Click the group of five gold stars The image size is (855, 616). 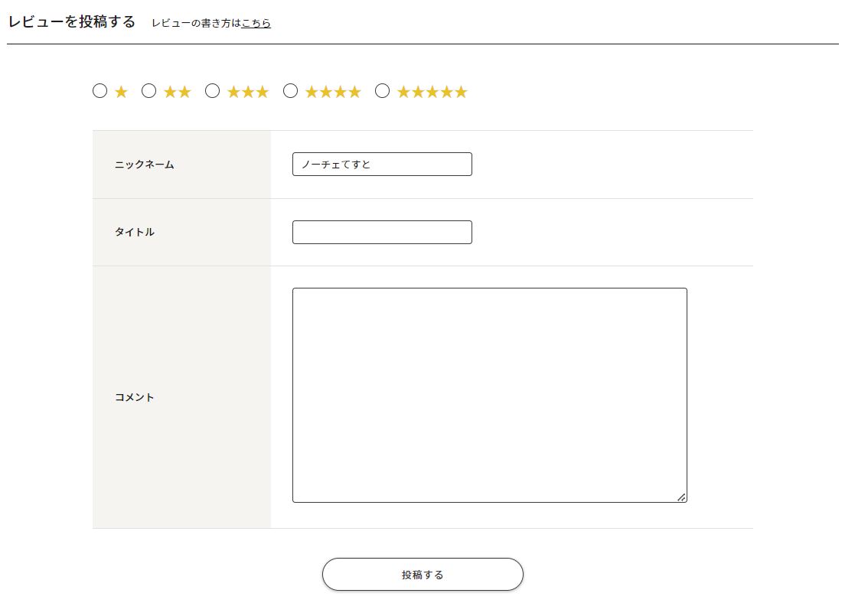pos(432,92)
